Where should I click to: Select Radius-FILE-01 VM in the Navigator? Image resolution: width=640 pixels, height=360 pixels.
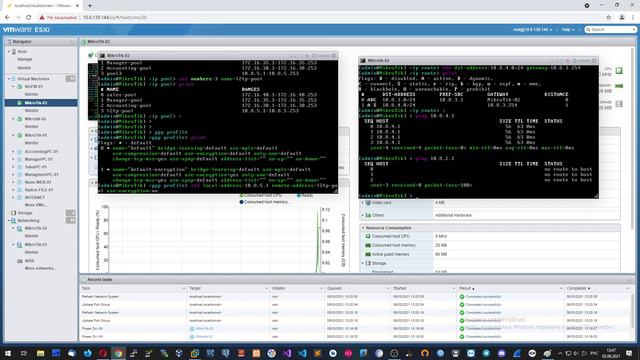39,190
